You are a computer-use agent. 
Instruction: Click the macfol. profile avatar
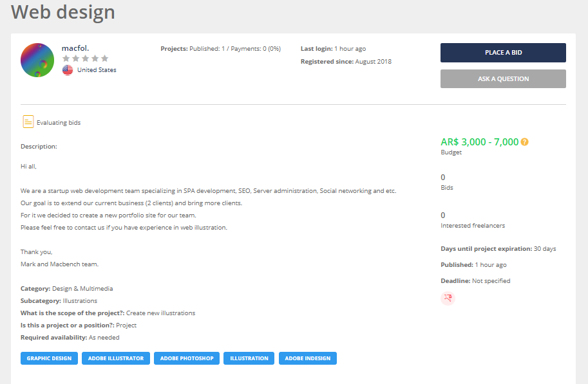click(x=37, y=60)
